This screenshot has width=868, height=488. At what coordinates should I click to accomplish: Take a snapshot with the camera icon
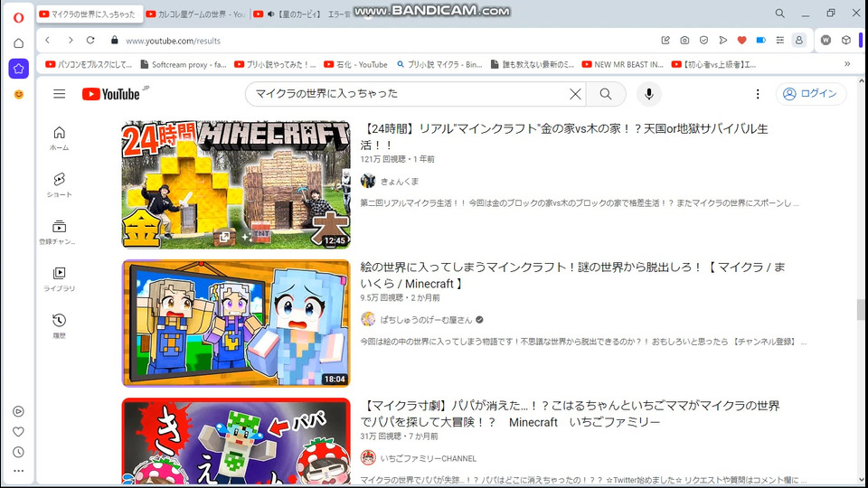point(684,41)
